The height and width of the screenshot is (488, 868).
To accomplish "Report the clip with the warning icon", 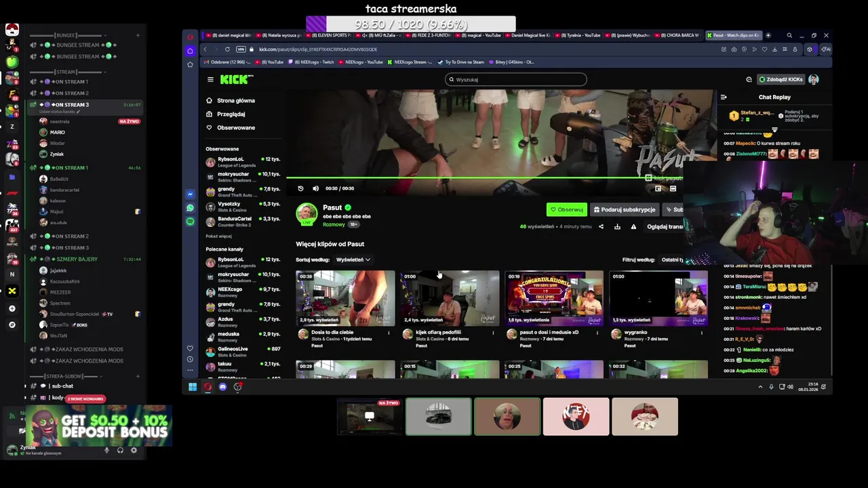I will click(x=633, y=226).
